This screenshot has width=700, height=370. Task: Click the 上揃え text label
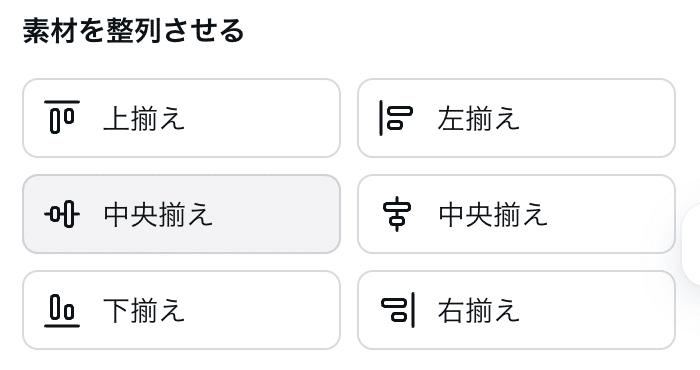tap(144, 119)
